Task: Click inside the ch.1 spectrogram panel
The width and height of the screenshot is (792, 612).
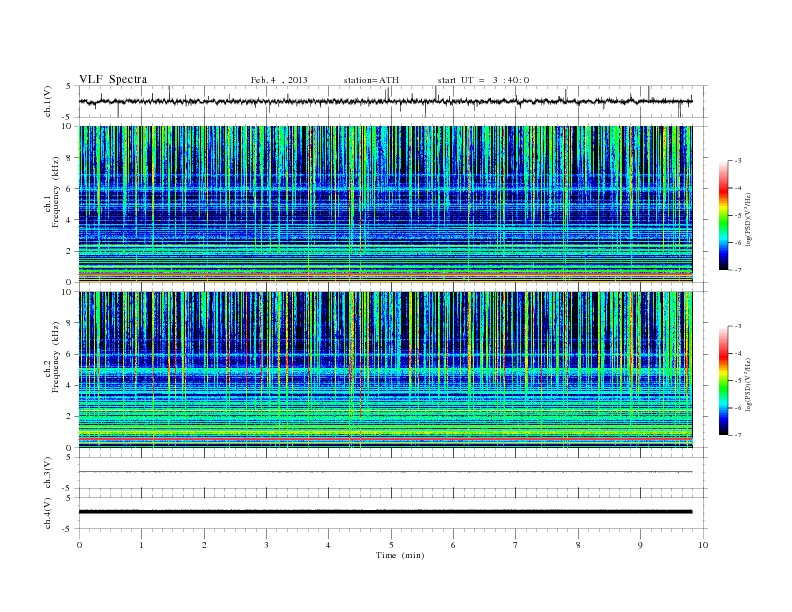Action: point(385,204)
